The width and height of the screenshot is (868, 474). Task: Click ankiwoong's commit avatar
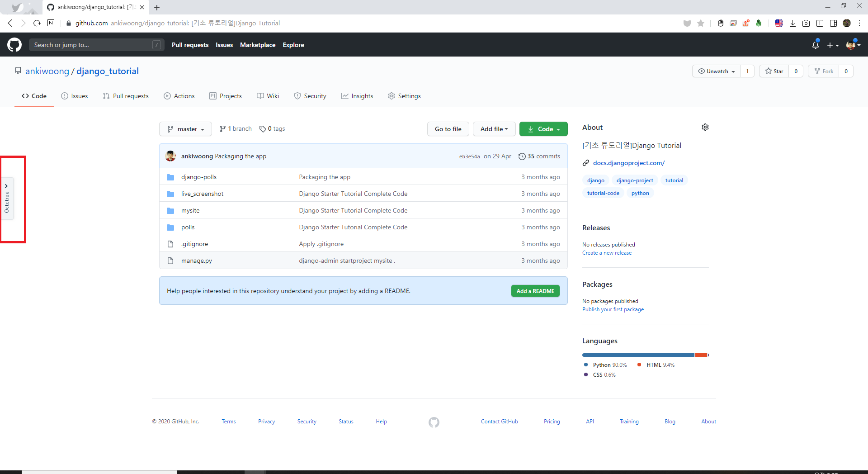coord(170,156)
